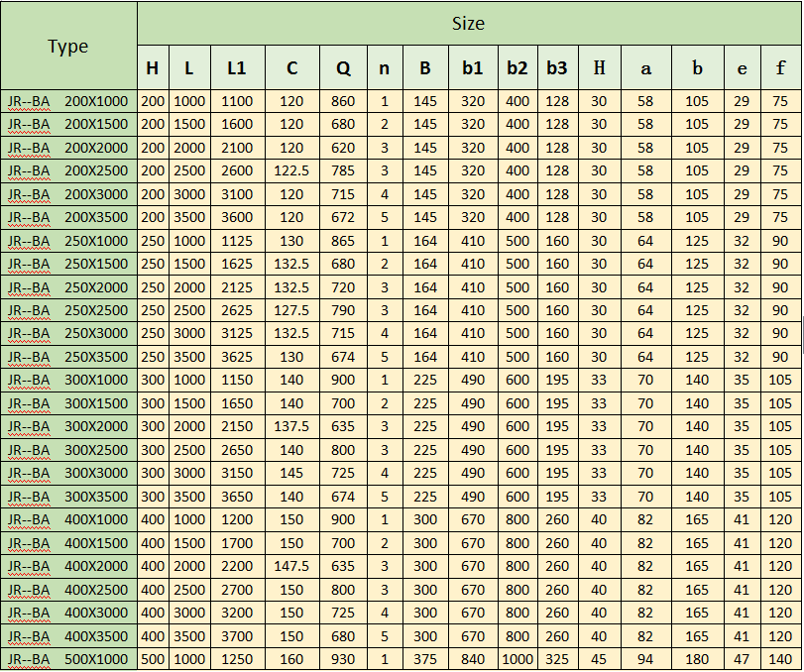Select type cell JR--BA 200X3000

tap(68, 194)
